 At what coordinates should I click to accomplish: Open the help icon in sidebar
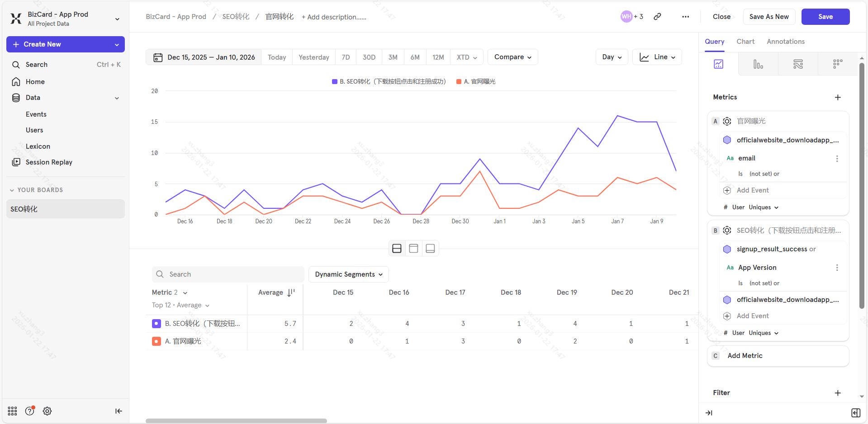[x=30, y=411]
